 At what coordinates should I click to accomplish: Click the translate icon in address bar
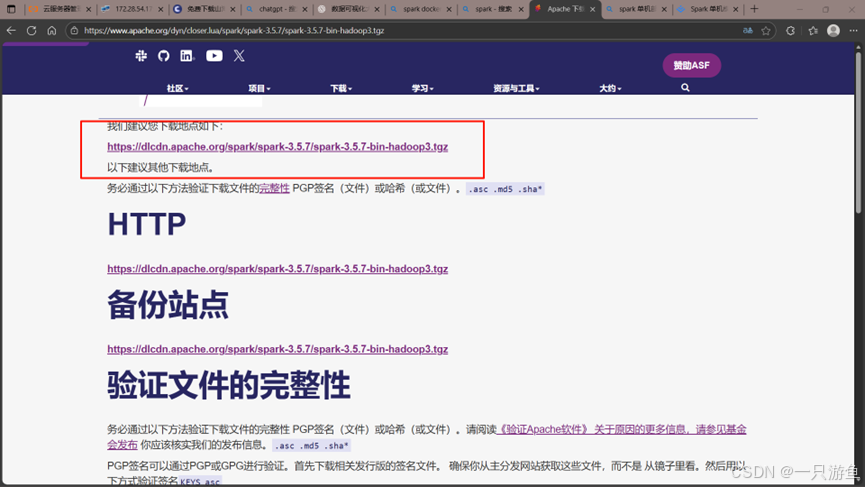748,31
